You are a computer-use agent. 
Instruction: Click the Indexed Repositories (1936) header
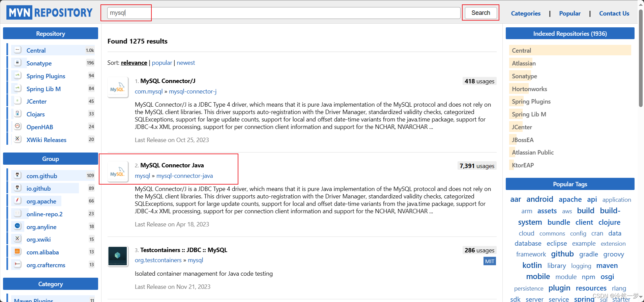[570, 33]
